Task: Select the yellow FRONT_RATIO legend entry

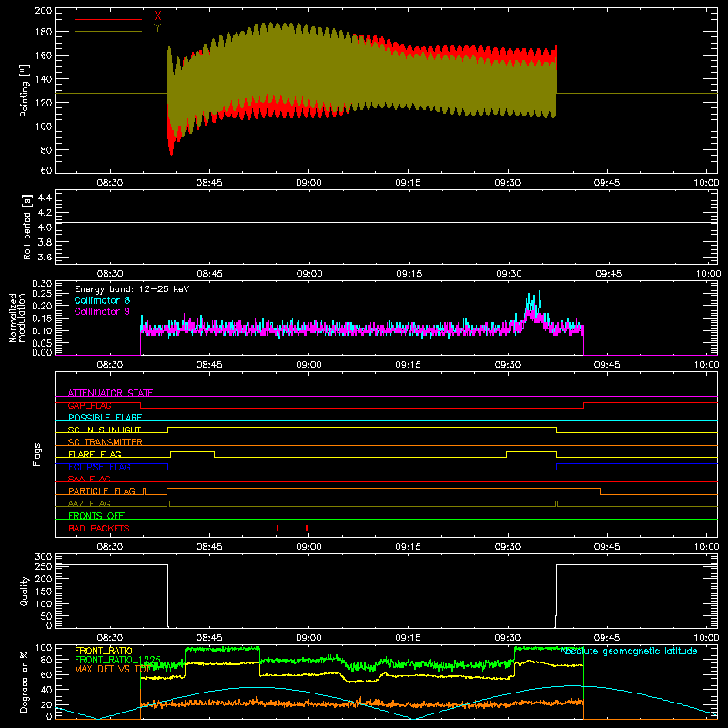Action: point(104,651)
